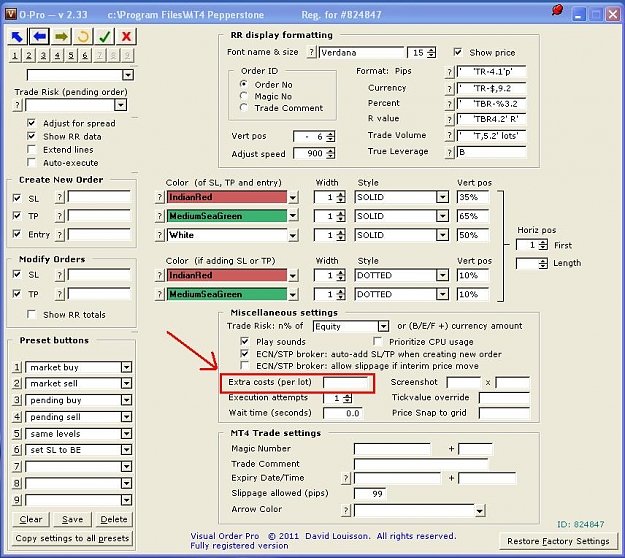Open help for Currency format field

pos(450,88)
